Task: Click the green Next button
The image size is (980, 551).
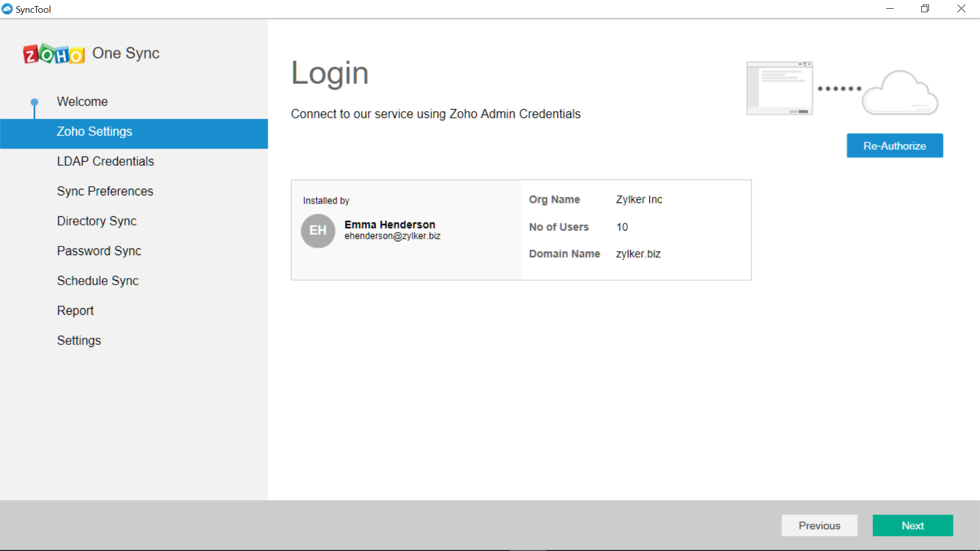Action: click(x=912, y=525)
